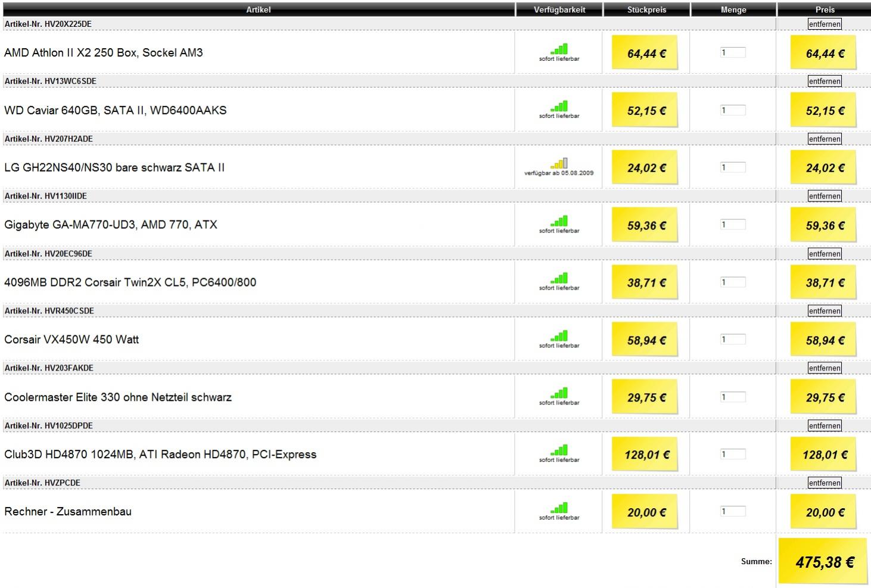Screen dimensions: 871x588
Task: Click the Artikel column header
Action: pos(259,10)
